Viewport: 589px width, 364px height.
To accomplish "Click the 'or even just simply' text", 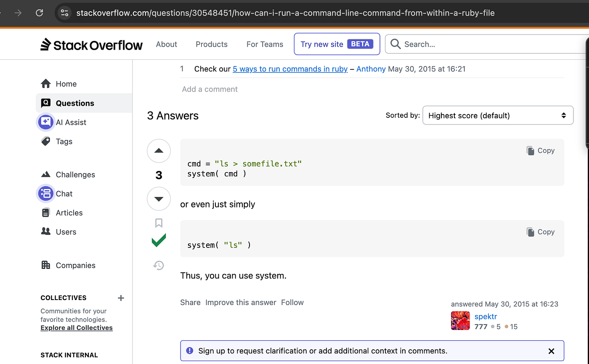I will point(218,205).
